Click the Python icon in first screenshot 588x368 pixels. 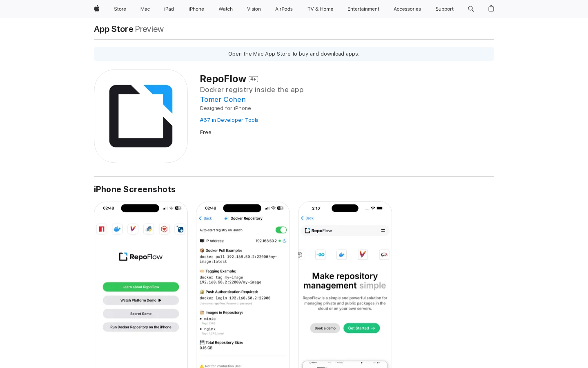click(149, 229)
